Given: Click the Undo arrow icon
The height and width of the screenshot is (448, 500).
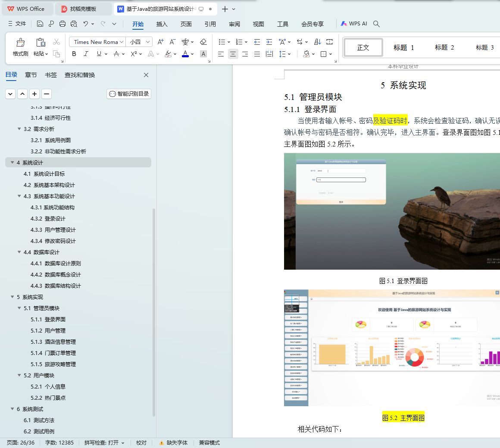Looking at the screenshot, I should tap(85, 24).
